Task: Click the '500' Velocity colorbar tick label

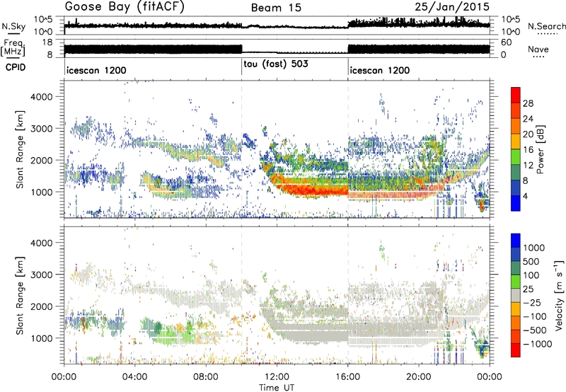Action: (531, 261)
